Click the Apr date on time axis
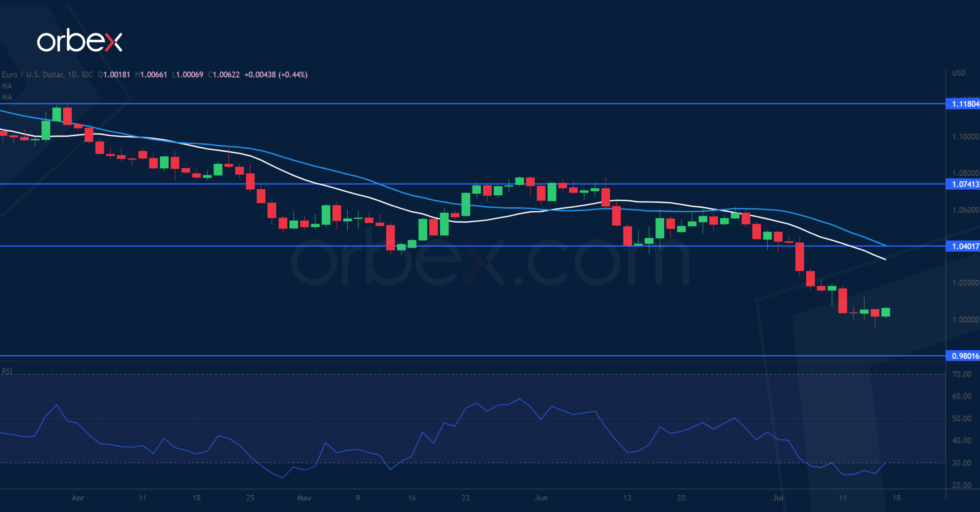980x512 pixels. [x=78, y=498]
